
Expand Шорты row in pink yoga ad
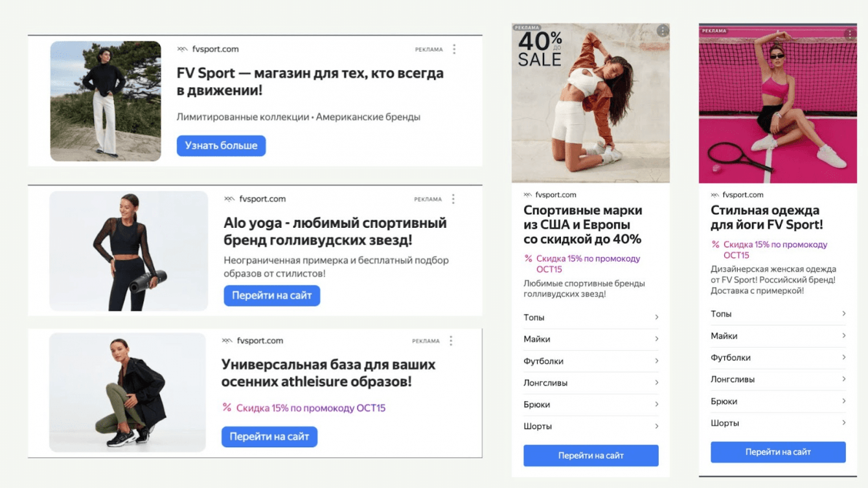tap(778, 423)
